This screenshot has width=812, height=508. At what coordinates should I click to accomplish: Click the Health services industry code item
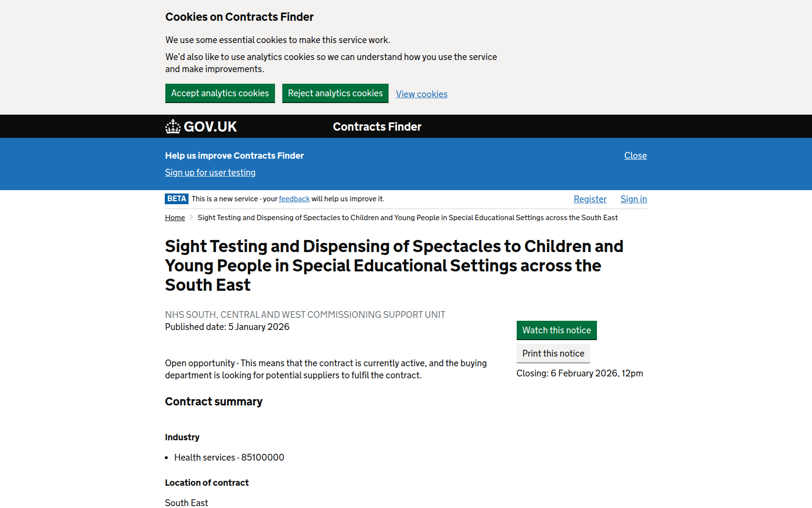click(229, 458)
